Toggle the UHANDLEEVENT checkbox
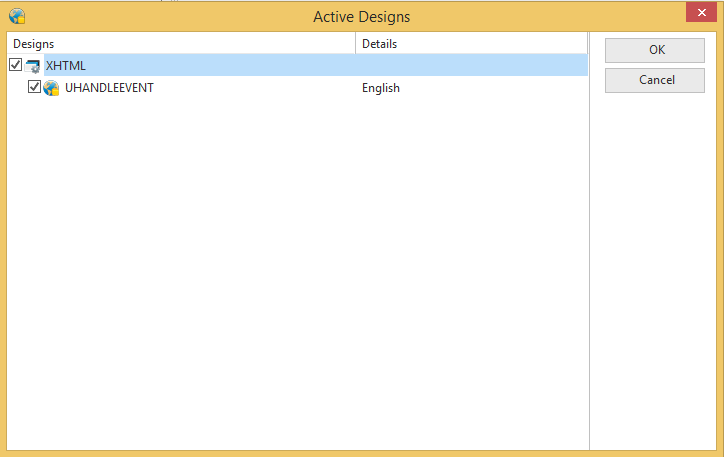This screenshot has height=457, width=724. [x=35, y=86]
